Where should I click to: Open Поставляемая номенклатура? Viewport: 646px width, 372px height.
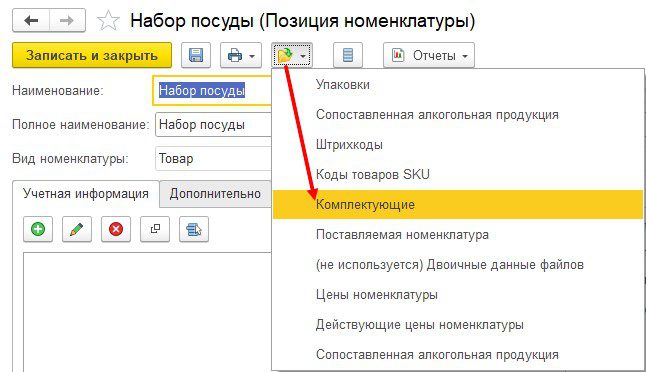pyautogui.click(x=458, y=235)
